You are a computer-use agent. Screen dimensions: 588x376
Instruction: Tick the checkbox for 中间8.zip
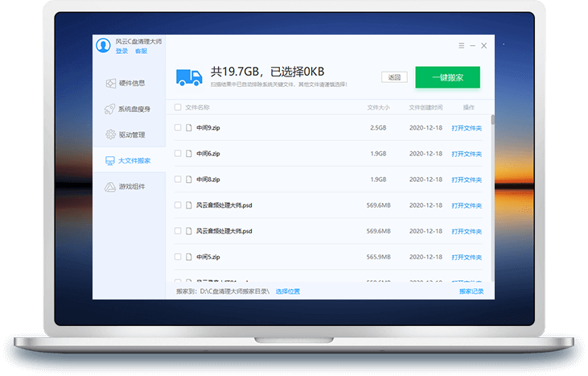178,180
